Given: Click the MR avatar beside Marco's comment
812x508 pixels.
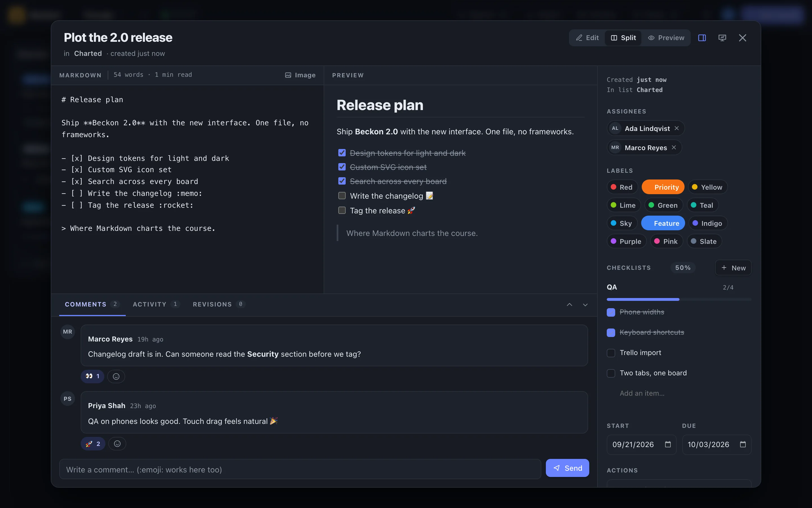Looking at the screenshot, I should [x=67, y=332].
